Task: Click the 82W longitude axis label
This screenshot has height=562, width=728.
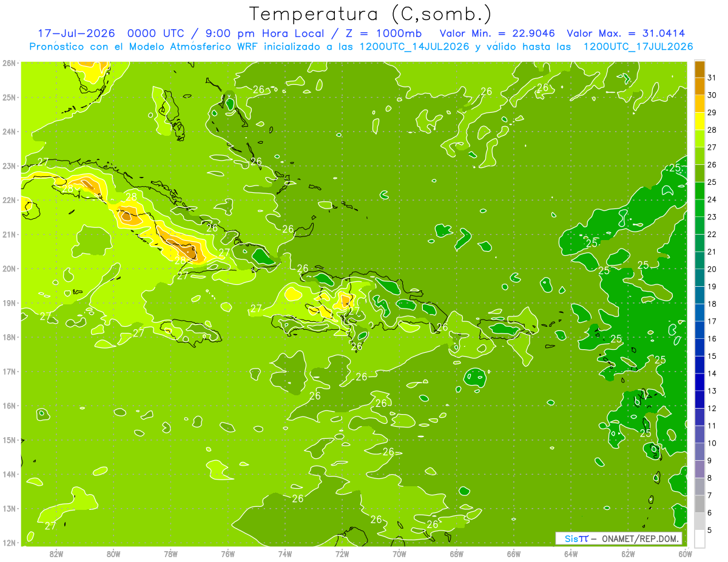Action: [x=56, y=554]
